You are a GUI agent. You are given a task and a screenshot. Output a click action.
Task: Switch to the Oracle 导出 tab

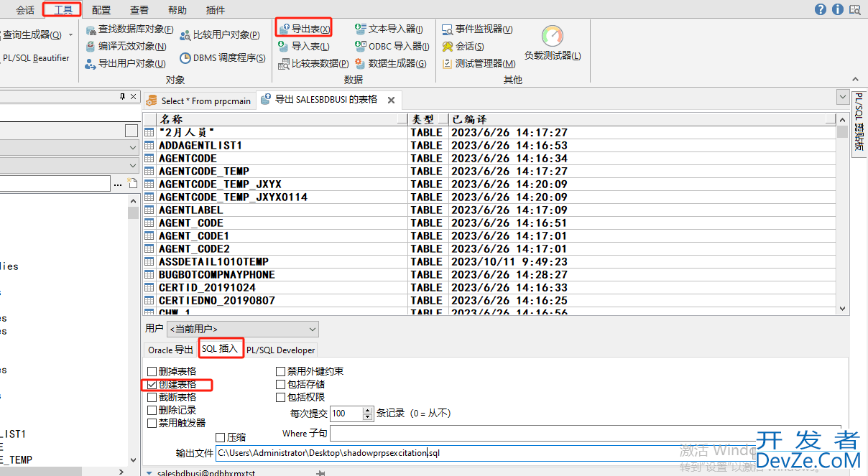(170, 350)
